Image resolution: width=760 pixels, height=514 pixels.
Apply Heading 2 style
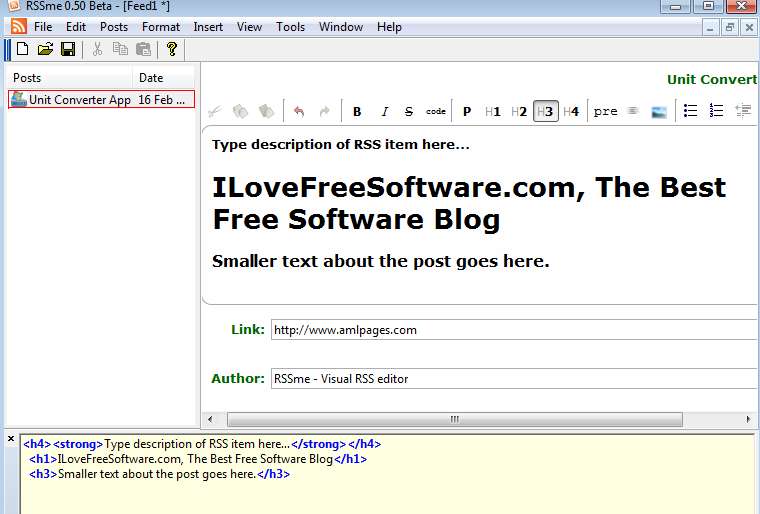pos(519,112)
